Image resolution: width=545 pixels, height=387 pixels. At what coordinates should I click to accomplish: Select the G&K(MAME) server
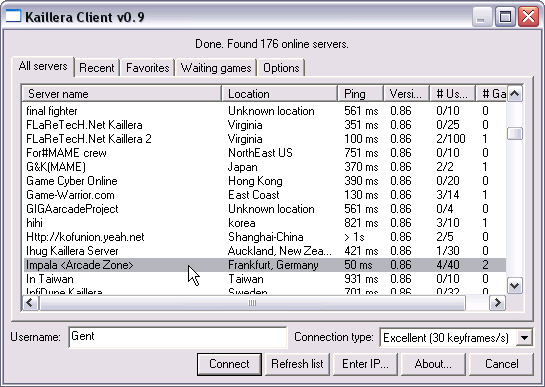pyautogui.click(x=264, y=167)
